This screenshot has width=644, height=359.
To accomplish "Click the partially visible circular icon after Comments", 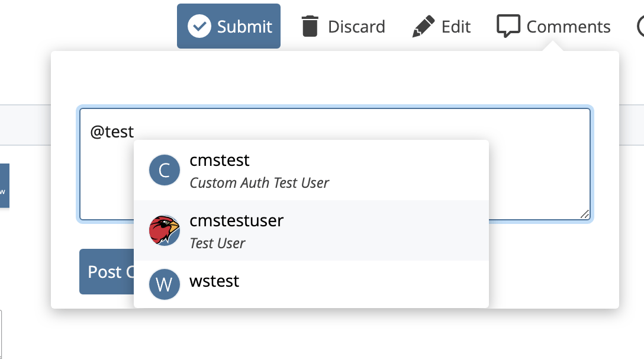I will click(640, 27).
